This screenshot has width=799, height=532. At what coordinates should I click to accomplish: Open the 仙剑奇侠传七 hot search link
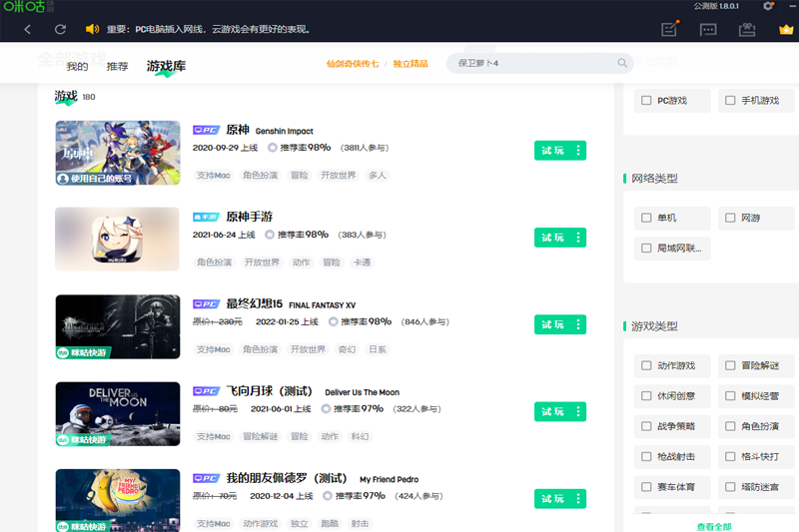(x=353, y=64)
